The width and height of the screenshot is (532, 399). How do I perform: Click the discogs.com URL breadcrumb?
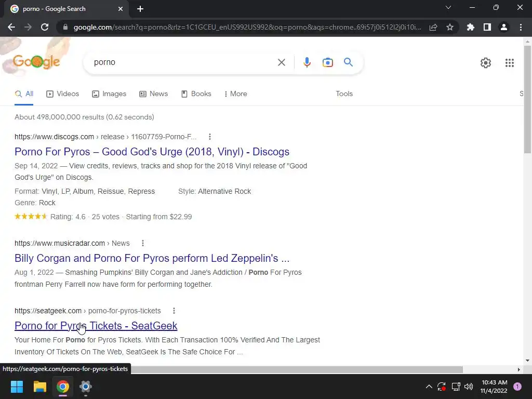tap(105, 137)
